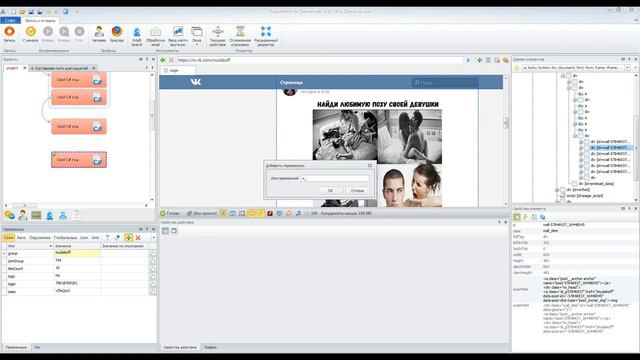Select the Свои variables tab

9,238
